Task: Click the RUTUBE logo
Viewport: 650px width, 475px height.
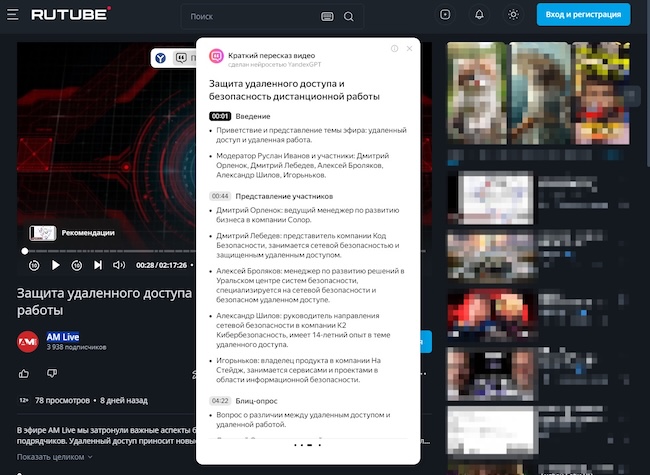Action: click(71, 14)
